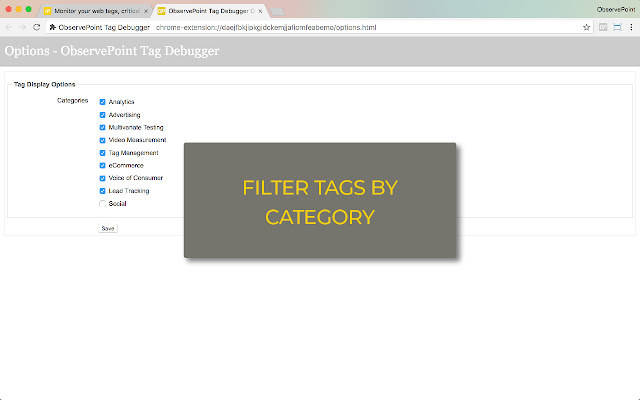Click the eCommerce label text
Screen dimensions: 640x400
[126, 166]
